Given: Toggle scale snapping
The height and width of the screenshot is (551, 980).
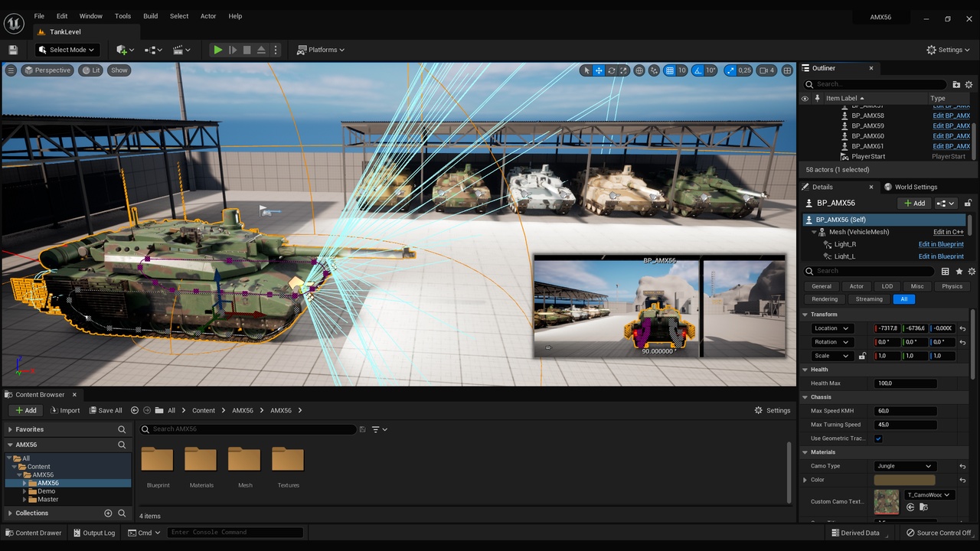Looking at the screenshot, I should coord(730,70).
